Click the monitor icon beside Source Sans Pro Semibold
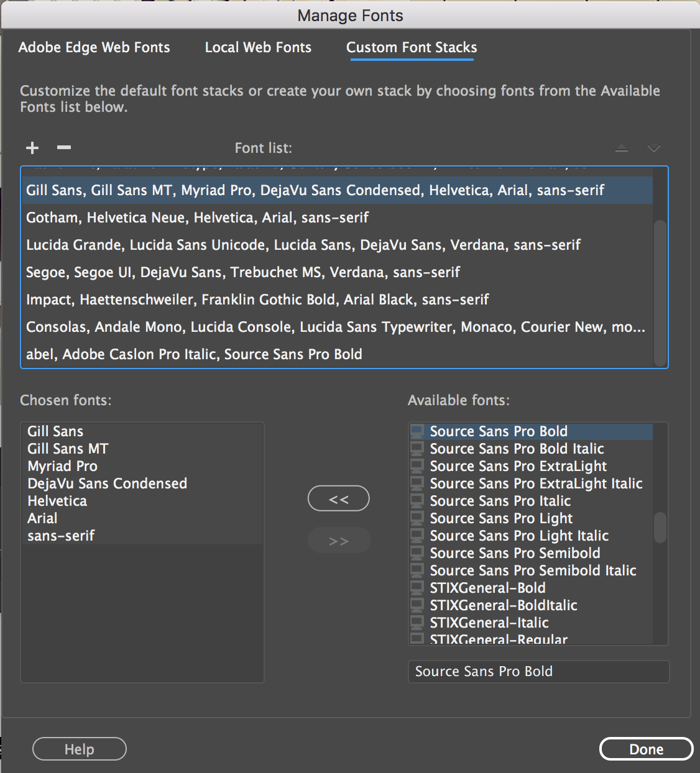Screen dimensions: 700x773 coord(417,552)
